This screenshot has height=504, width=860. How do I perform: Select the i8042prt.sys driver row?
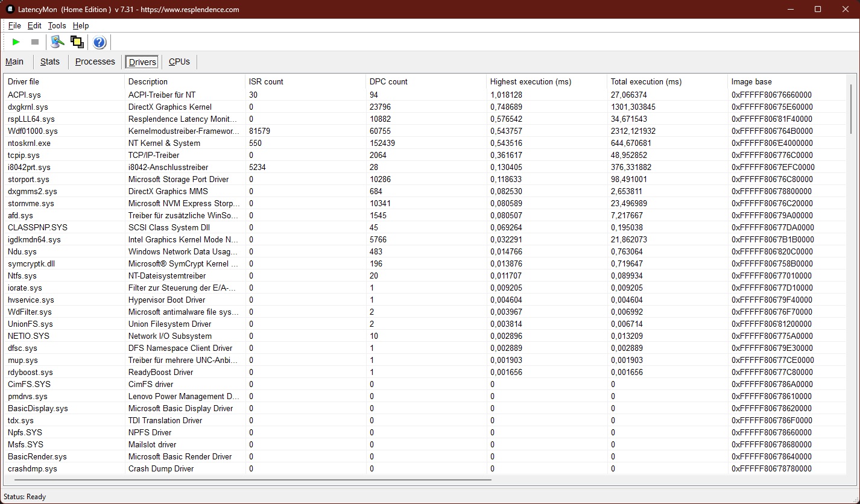[x=425, y=167]
